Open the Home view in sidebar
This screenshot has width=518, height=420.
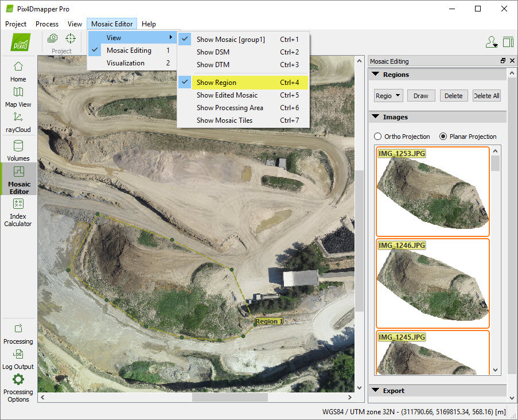(18, 71)
